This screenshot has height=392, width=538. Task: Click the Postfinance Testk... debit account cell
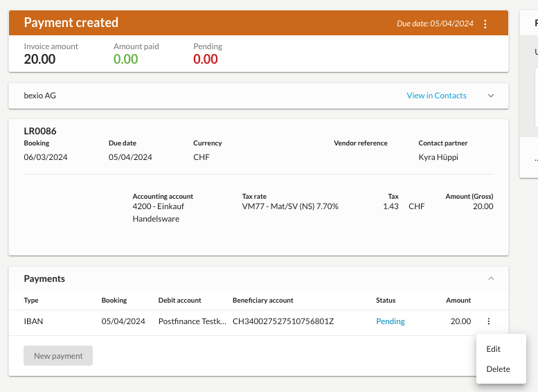[x=192, y=321]
